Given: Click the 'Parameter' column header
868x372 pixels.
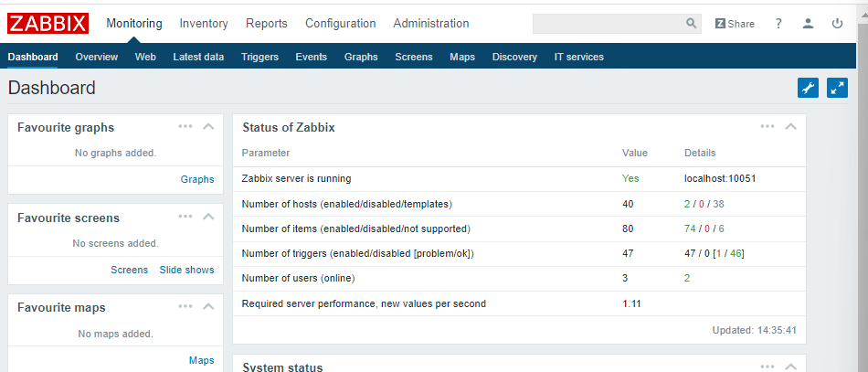Looking at the screenshot, I should (266, 153).
